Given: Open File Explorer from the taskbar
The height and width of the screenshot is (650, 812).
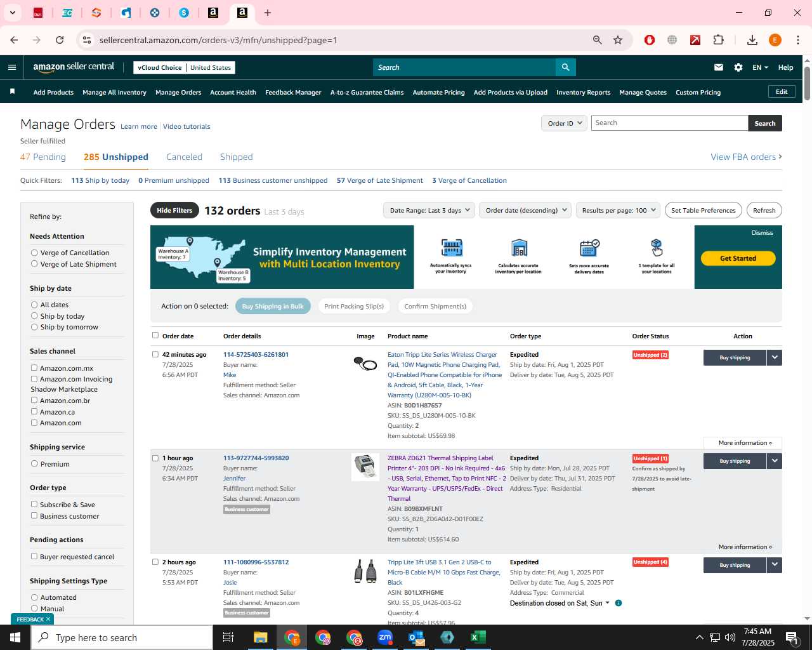Looking at the screenshot, I should pyautogui.click(x=261, y=637).
